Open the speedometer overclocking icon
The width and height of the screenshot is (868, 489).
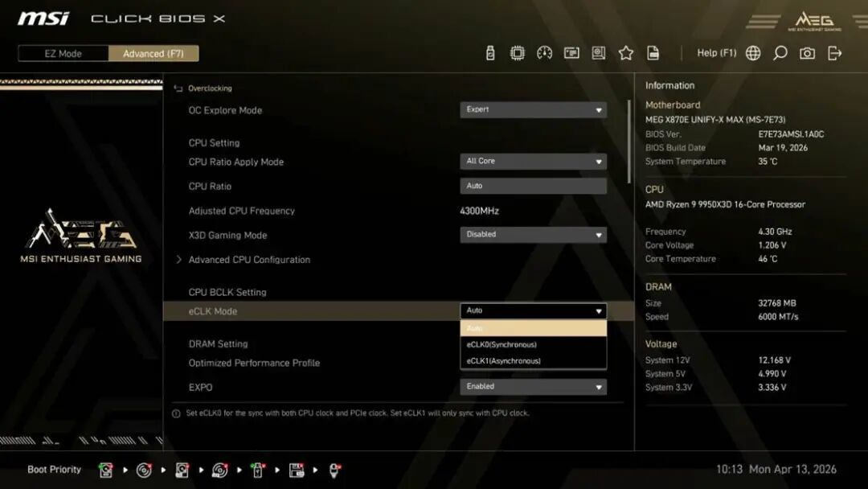pyautogui.click(x=544, y=53)
